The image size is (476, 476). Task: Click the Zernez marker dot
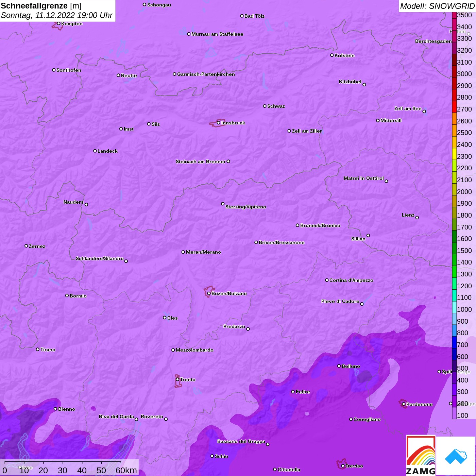[26, 246]
